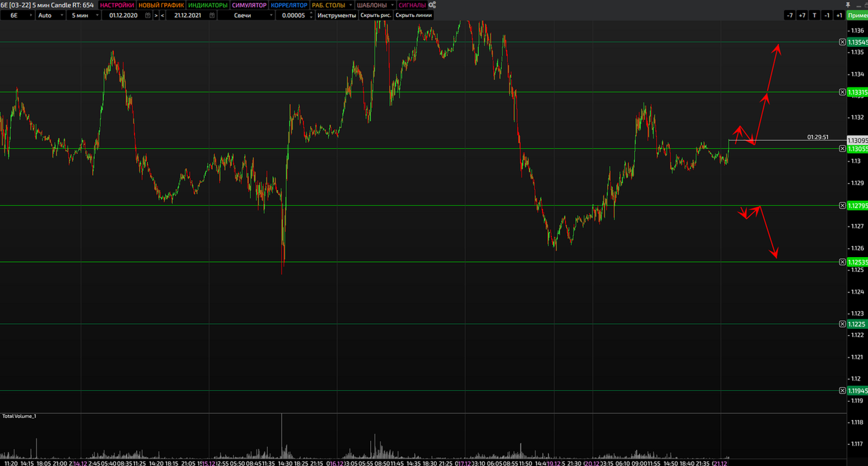This screenshot has height=466, width=868.
Task: Select the 1.13545 price label
Action: [857, 42]
